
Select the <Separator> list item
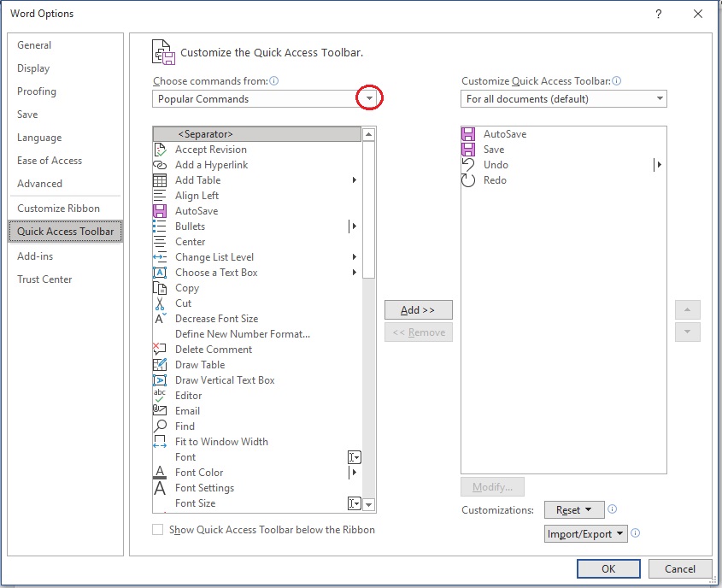pos(257,134)
